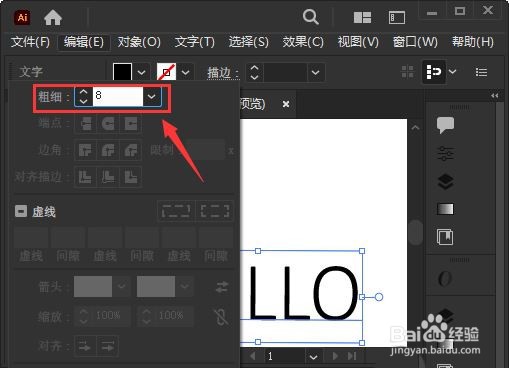The image size is (509, 368).
Task: Open the control bar list menu icon
Action: click(481, 72)
